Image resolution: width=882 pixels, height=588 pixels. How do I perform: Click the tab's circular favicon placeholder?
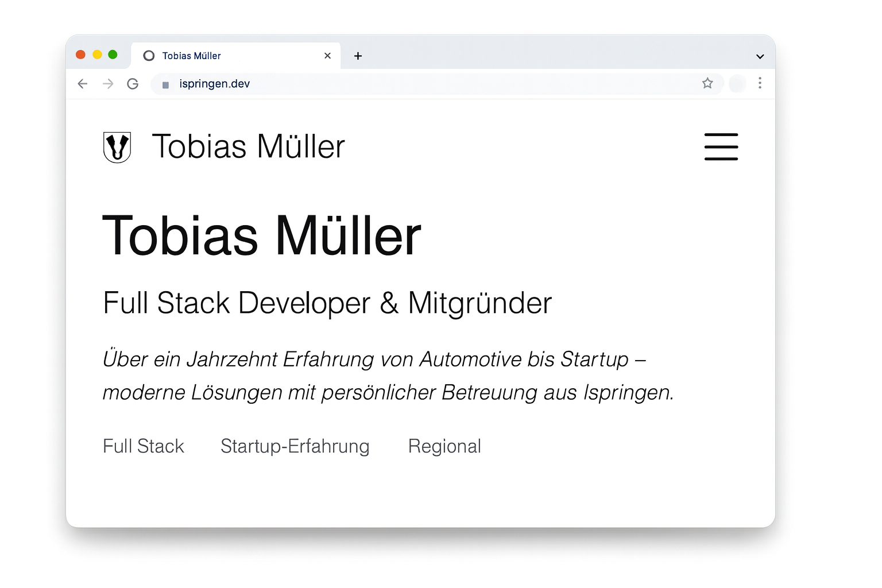(x=149, y=55)
